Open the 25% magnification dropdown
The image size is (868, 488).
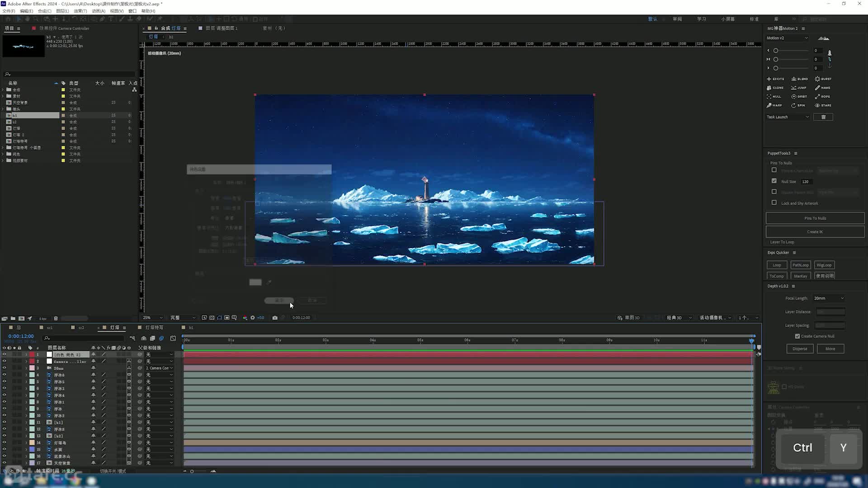point(153,318)
